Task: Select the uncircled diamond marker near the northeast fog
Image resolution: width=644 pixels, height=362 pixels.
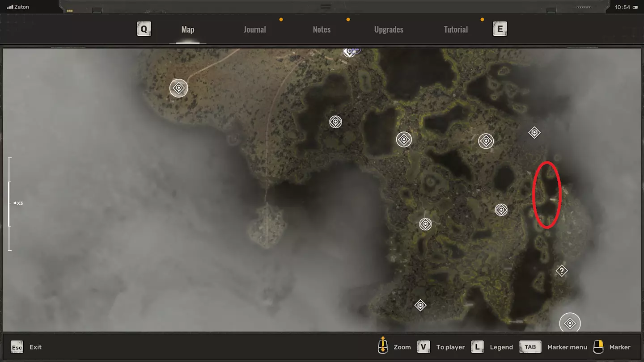Action: [x=534, y=133]
